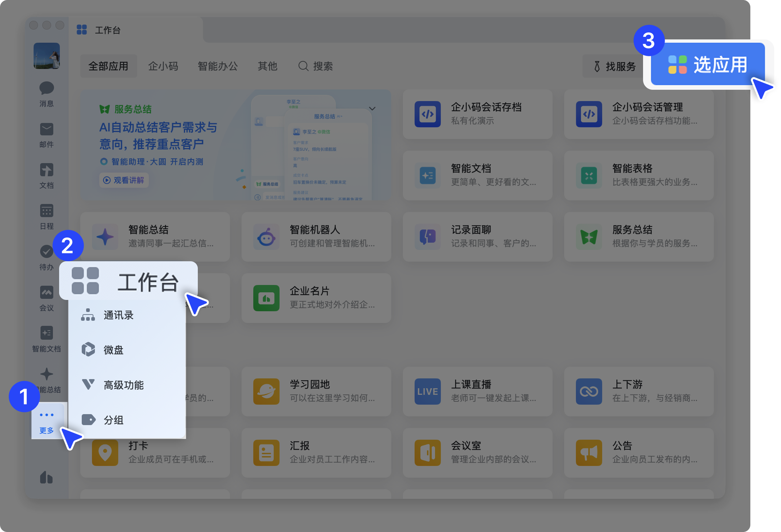Open the 企业名片 app icon

click(x=266, y=298)
